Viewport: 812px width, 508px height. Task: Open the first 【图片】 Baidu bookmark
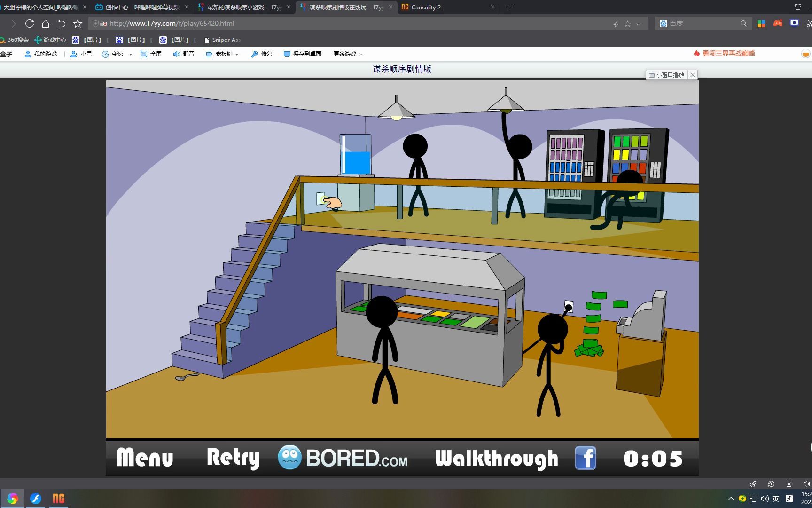pyautogui.click(x=87, y=40)
